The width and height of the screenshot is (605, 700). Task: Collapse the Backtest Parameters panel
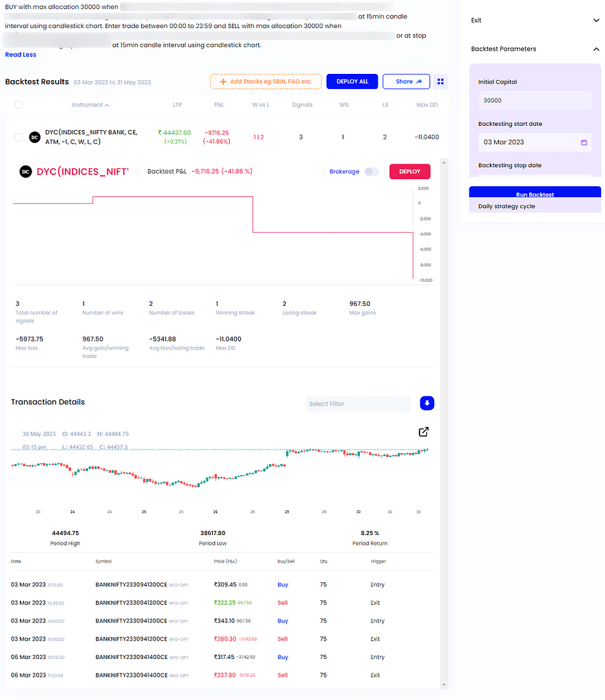(x=595, y=49)
